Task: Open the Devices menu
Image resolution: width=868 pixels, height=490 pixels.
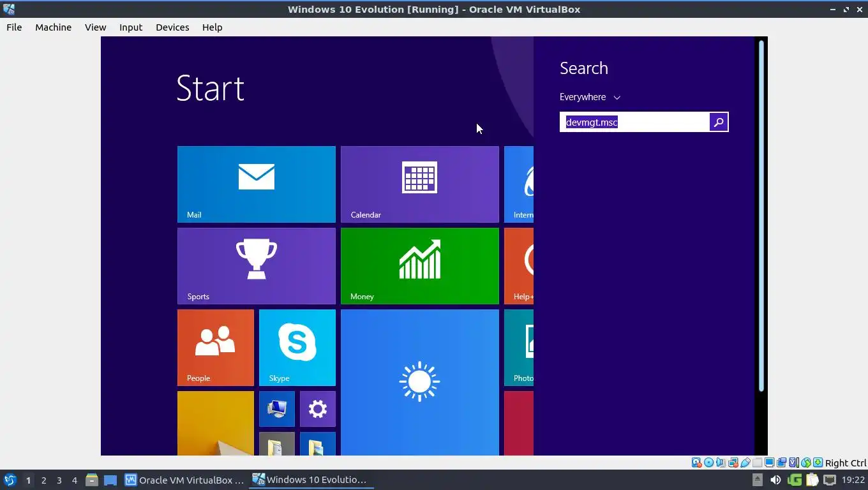Action: [172, 27]
